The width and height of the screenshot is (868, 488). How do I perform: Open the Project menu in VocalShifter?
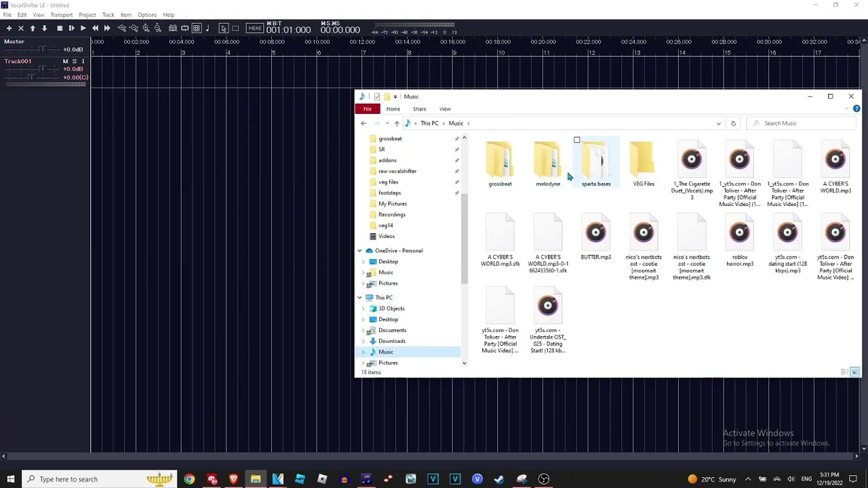pyautogui.click(x=87, y=15)
